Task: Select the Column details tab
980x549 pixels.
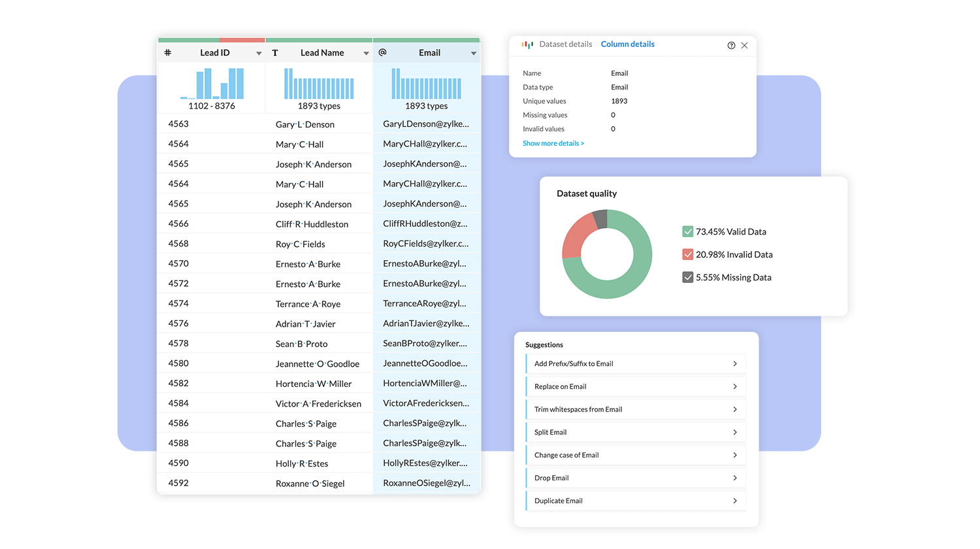Action: point(627,44)
